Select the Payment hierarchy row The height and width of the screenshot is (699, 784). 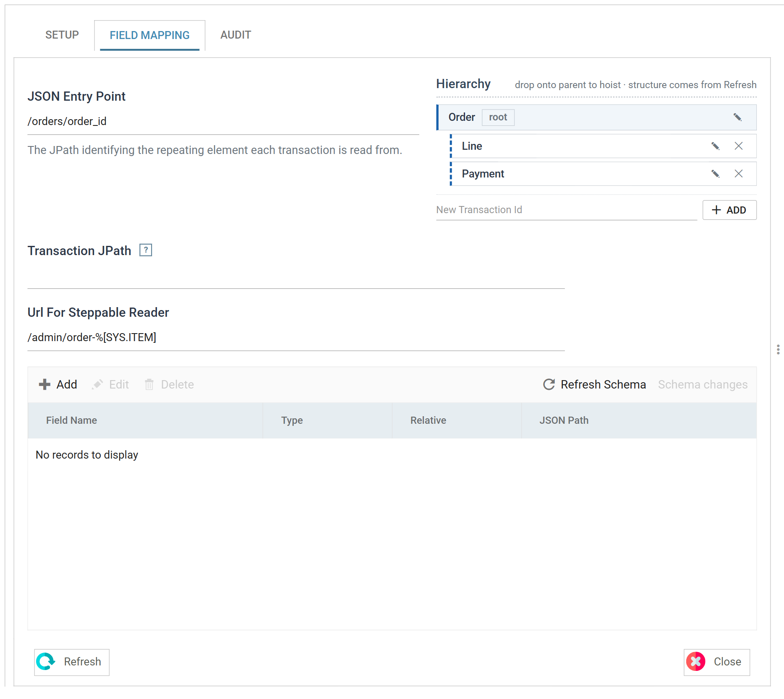coord(604,174)
